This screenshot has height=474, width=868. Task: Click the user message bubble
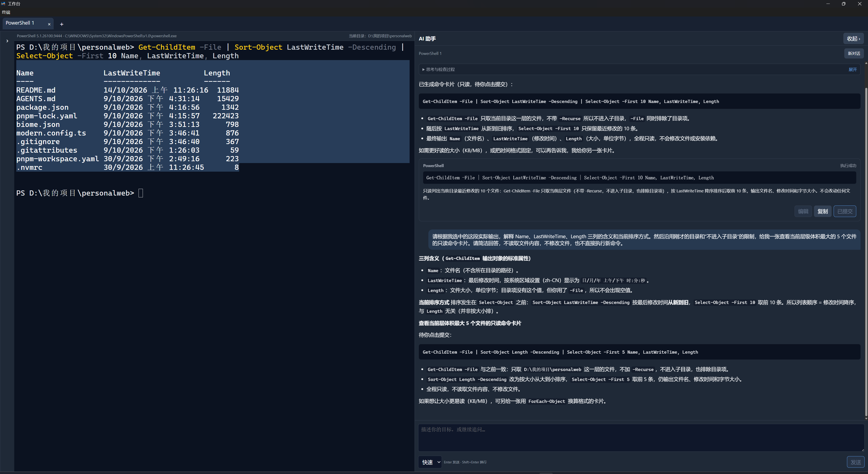[x=644, y=240]
